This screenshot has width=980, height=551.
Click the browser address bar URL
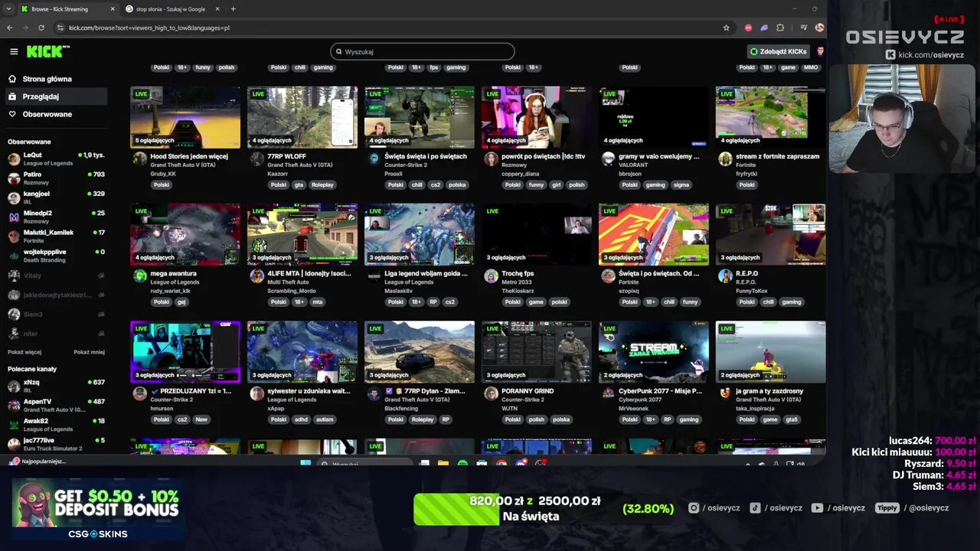coord(149,28)
